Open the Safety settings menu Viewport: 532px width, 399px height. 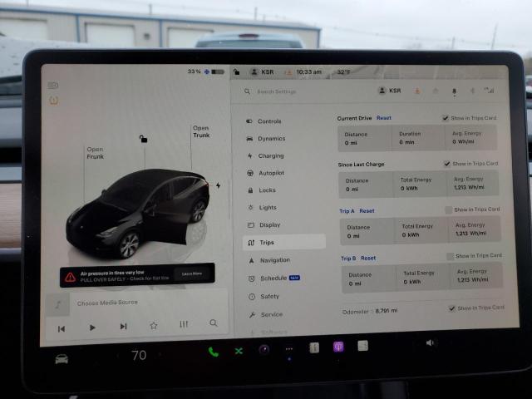click(264, 297)
